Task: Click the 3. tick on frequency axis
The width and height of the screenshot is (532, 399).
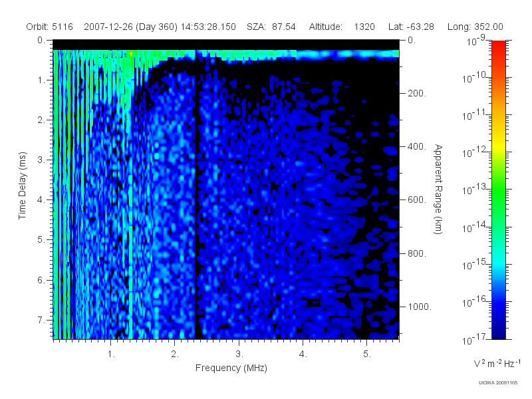Action: click(239, 354)
